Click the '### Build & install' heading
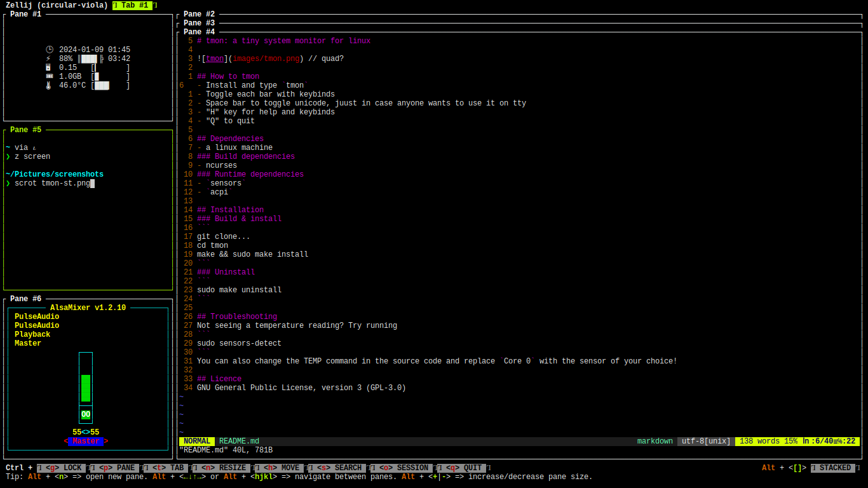868x488 pixels. point(239,219)
